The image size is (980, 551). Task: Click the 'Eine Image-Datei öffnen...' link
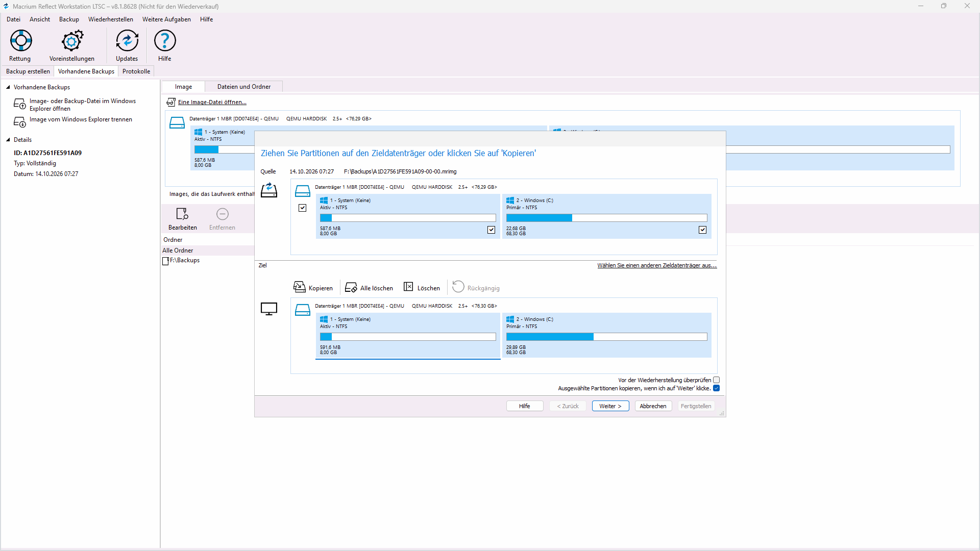212,102
